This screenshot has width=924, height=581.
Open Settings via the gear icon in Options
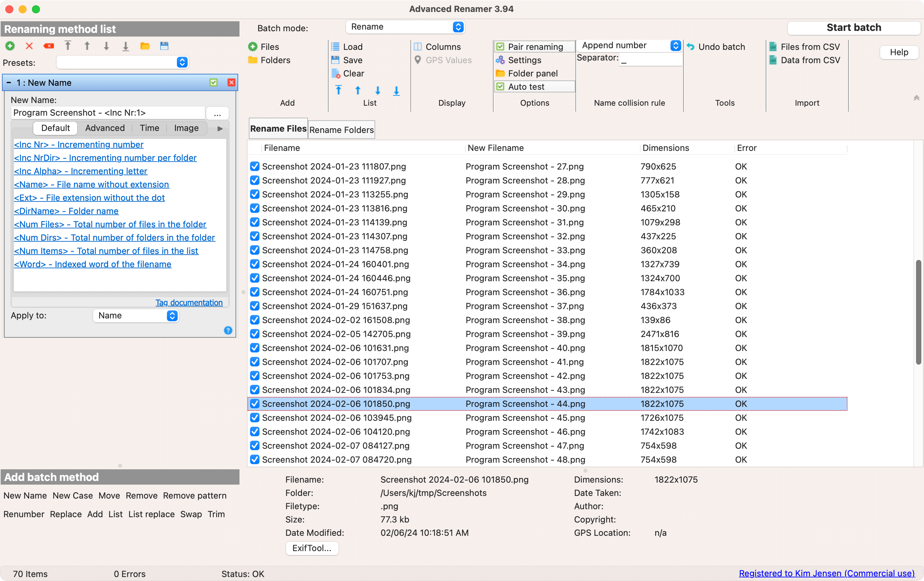click(500, 60)
